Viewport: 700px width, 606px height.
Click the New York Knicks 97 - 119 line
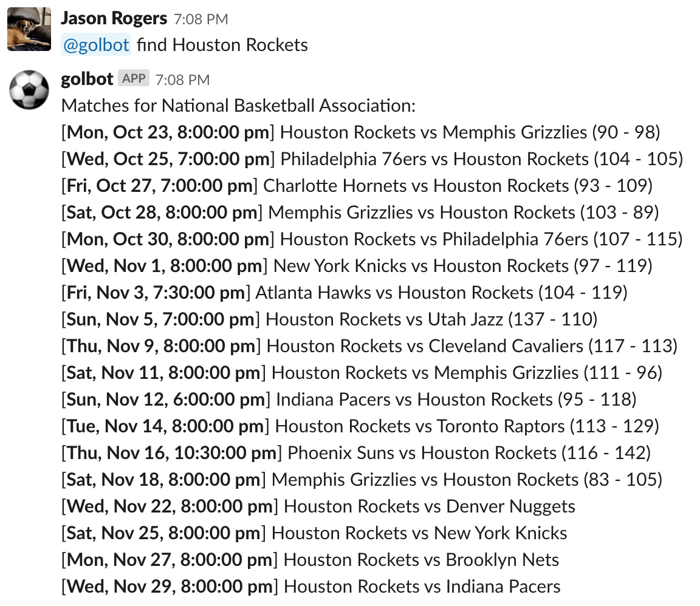click(357, 266)
